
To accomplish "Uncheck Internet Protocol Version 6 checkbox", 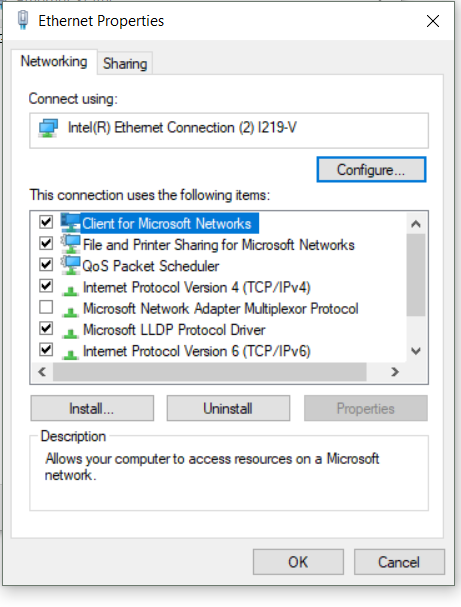I will [x=46, y=350].
